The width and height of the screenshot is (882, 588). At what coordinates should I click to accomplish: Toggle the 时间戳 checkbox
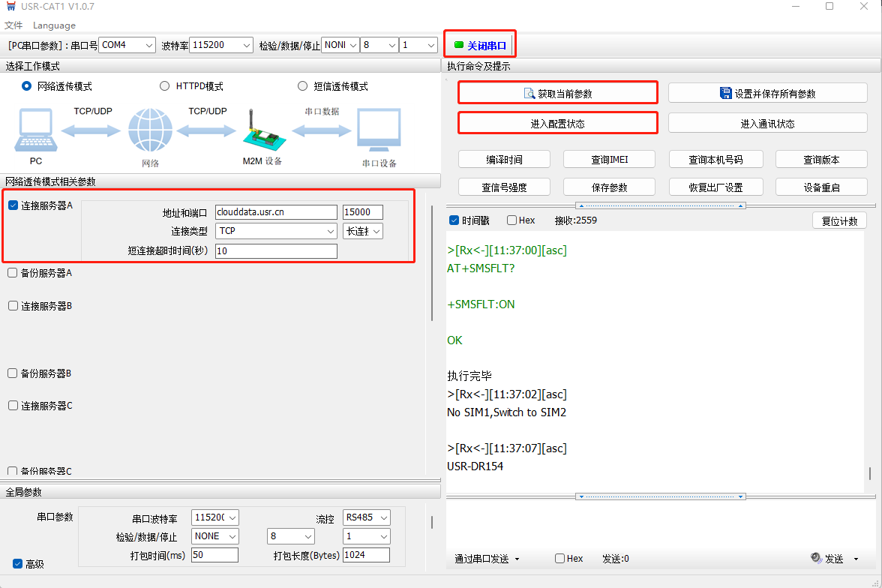[454, 220]
